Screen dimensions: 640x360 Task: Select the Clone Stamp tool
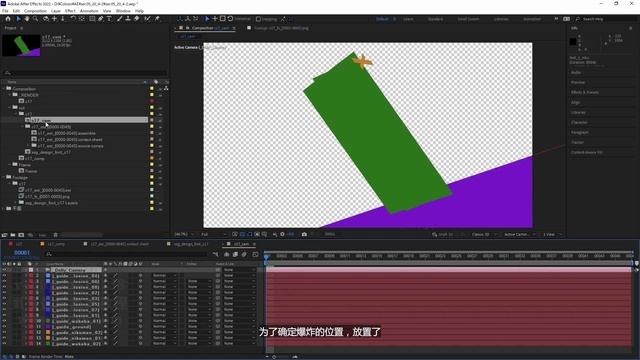[x=128, y=19]
